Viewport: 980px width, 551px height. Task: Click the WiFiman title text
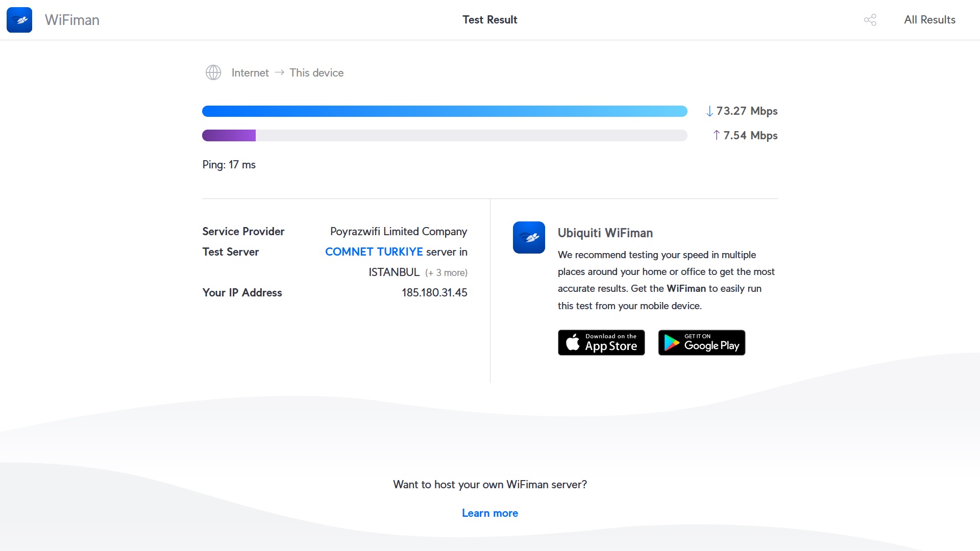point(72,20)
